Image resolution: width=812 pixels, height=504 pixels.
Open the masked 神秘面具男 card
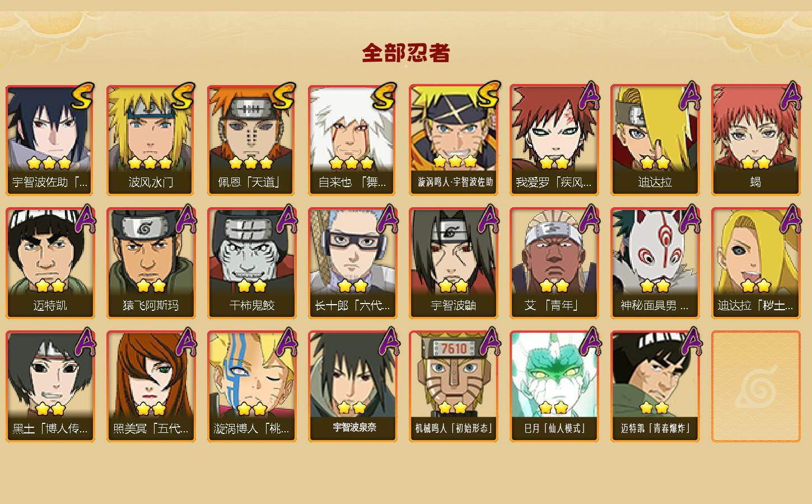(x=655, y=263)
